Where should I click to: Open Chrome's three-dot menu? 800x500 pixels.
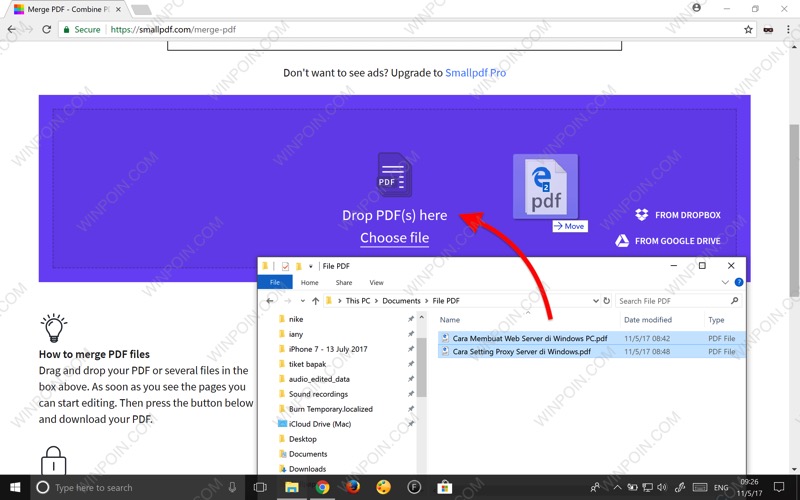click(x=788, y=30)
